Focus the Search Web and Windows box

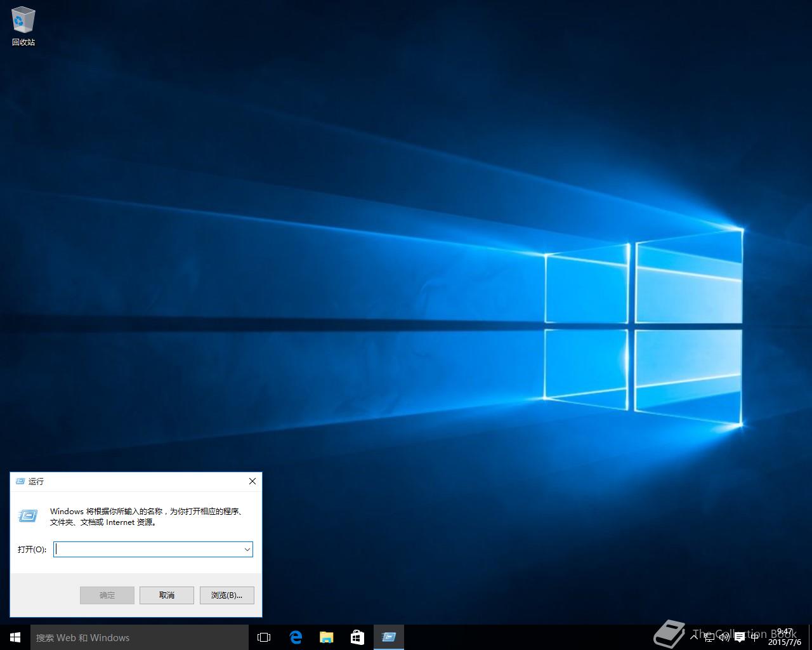point(140,637)
